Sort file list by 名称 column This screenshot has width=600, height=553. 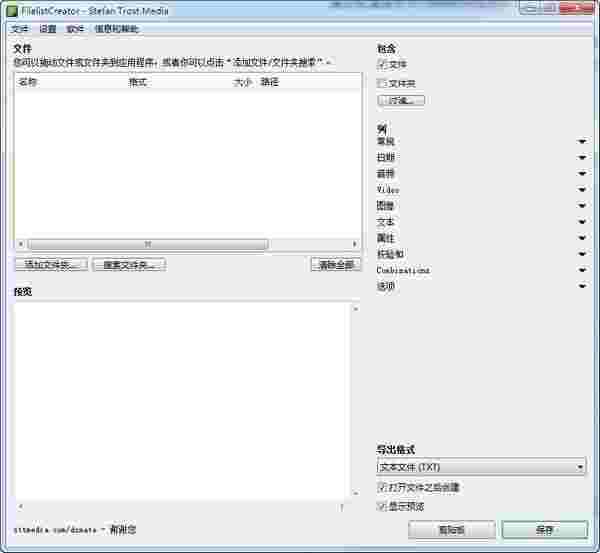coord(28,82)
